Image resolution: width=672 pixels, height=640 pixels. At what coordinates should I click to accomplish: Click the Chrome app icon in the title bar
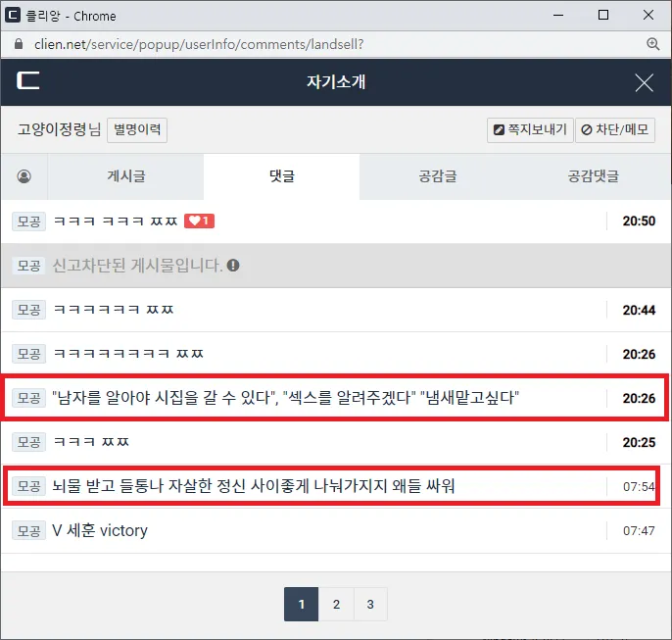click(x=13, y=16)
